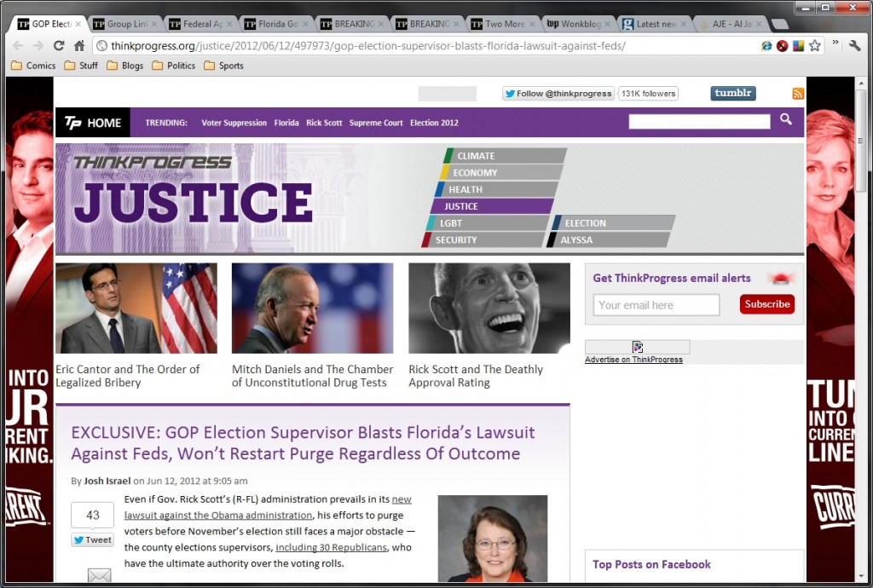Click the envelope email-share icon
The image size is (873, 588).
(x=99, y=576)
